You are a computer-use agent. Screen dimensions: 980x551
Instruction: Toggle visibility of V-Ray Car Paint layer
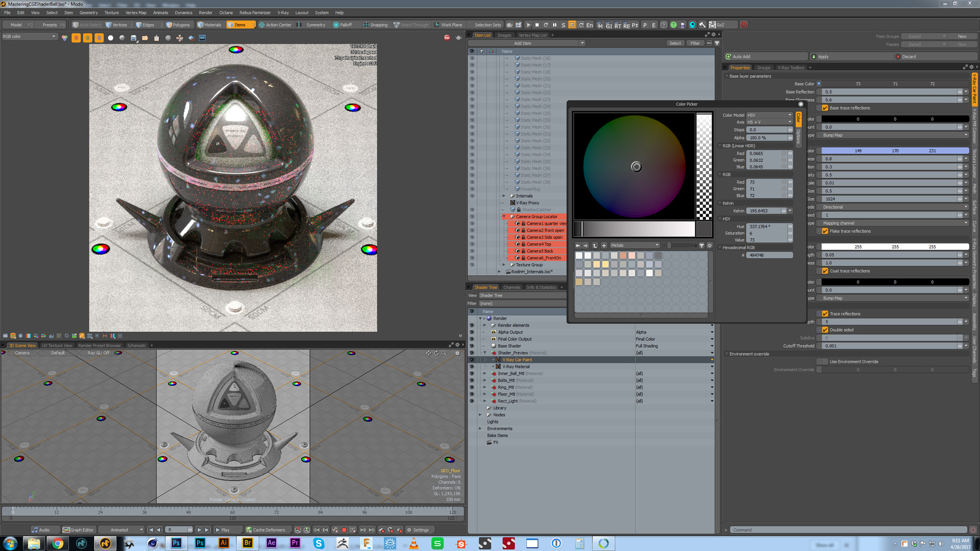click(x=472, y=360)
